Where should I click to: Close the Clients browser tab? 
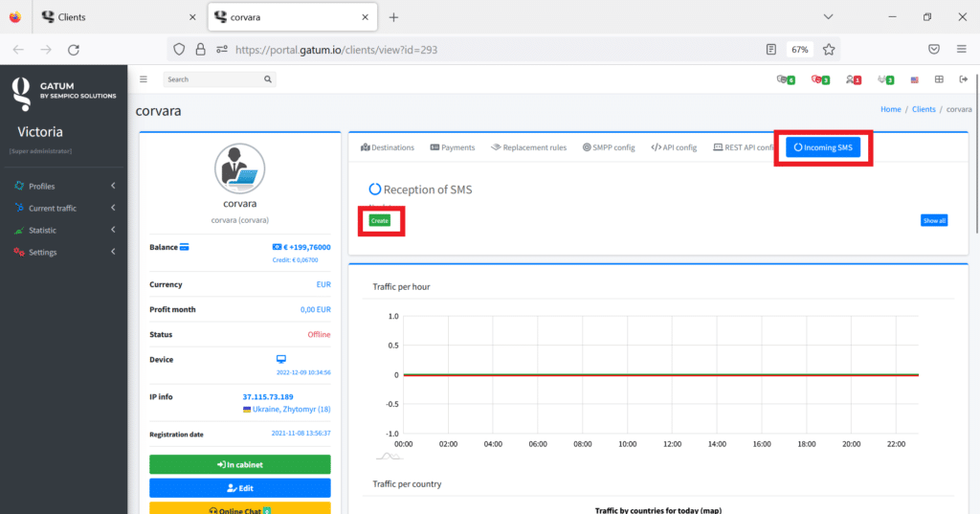pyautogui.click(x=192, y=17)
